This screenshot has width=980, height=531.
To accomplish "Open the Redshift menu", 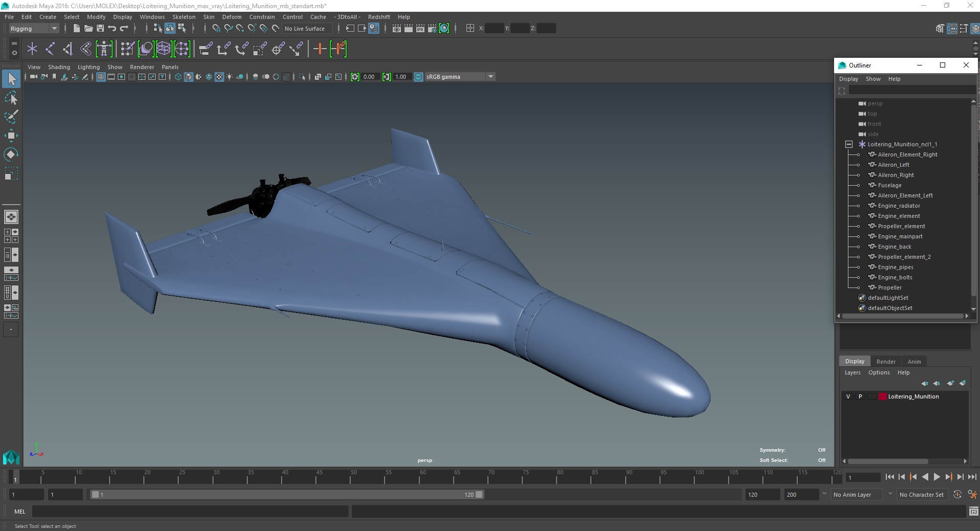I will (379, 17).
